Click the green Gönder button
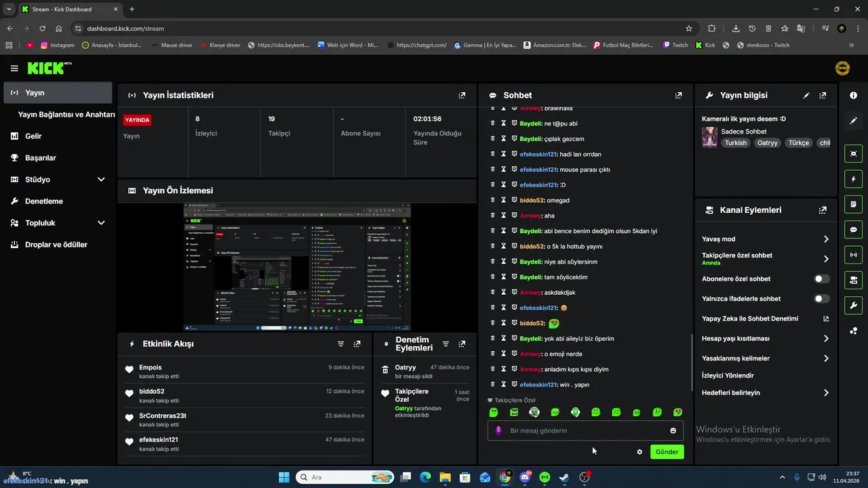This screenshot has width=868, height=488. (667, 452)
